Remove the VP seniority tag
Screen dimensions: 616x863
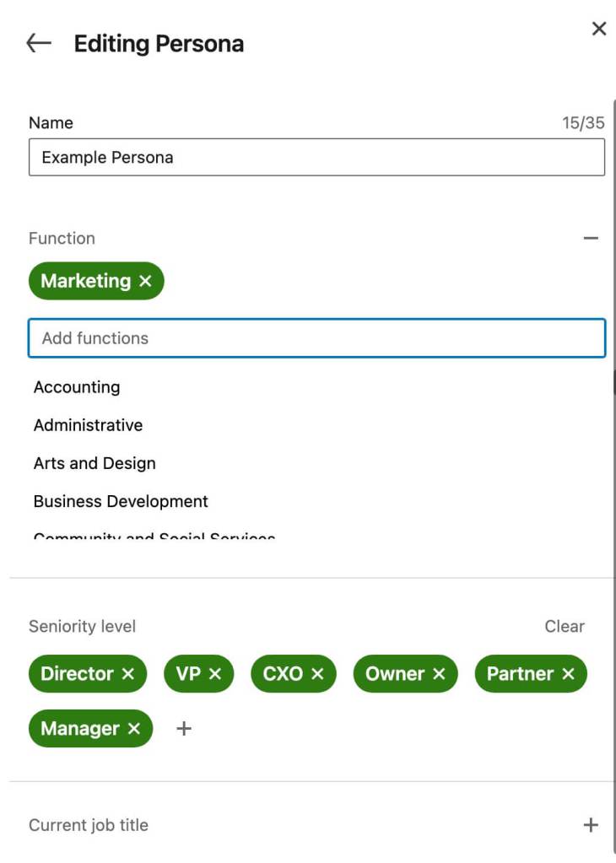click(x=215, y=674)
